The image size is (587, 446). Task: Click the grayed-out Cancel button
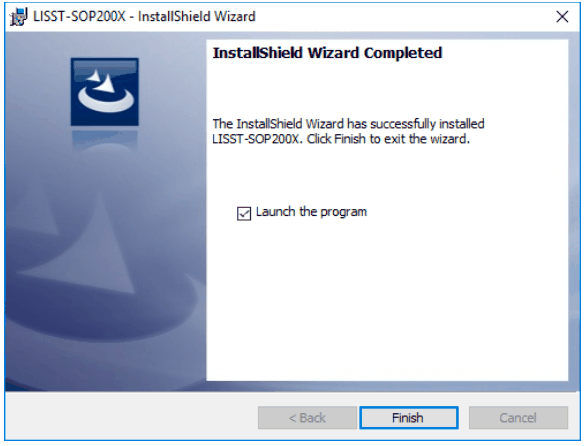pos(518,417)
